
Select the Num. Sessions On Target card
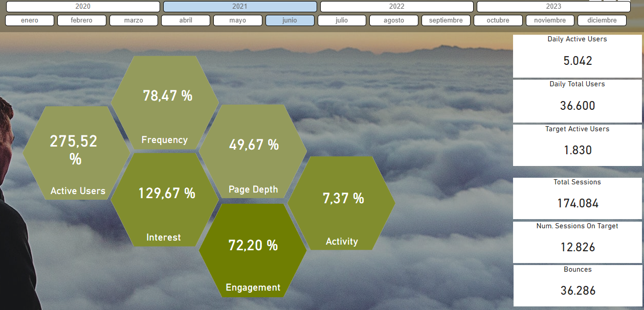tap(577, 242)
